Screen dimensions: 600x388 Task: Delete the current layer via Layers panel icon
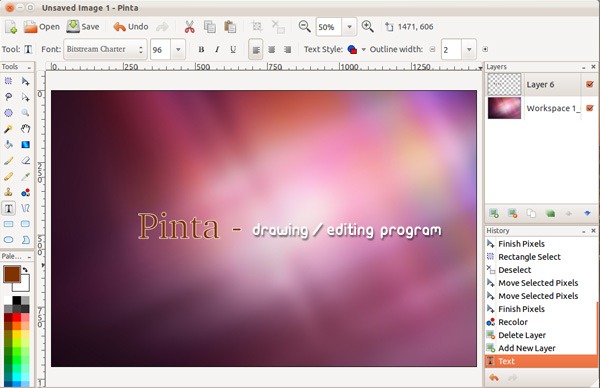[513, 214]
